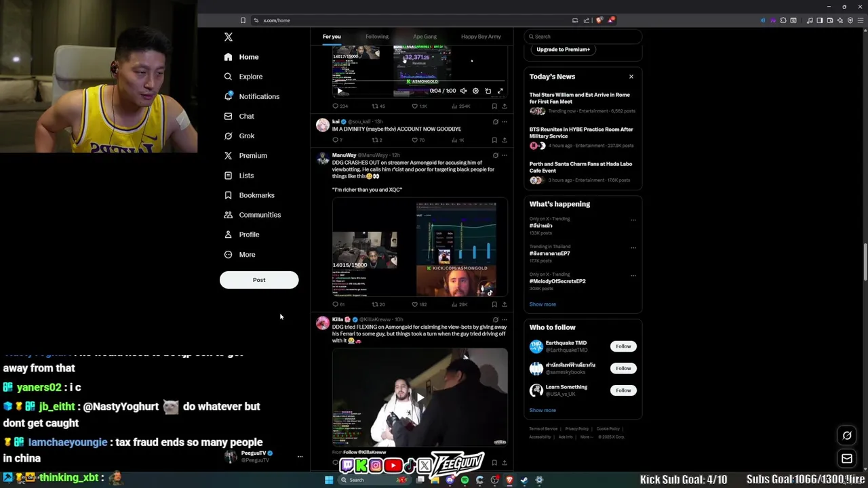Click the browser address bar
The width and height of the screenshot is (868, 488).
tap(414, 20)
